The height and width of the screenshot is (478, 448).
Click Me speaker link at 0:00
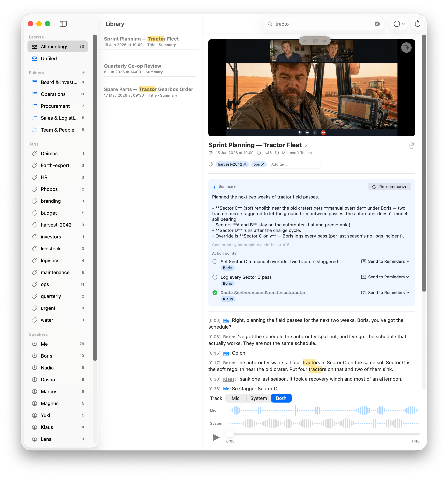pos(226,321)
